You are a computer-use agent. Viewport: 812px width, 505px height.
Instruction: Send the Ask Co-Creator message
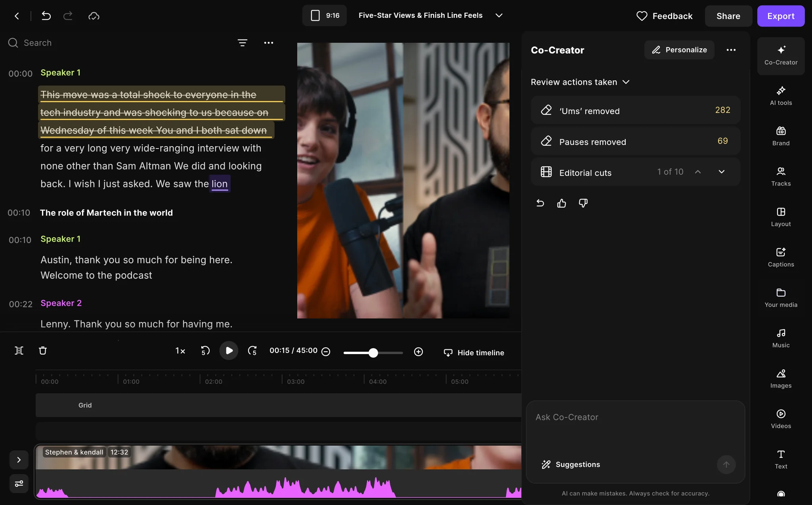(x=726, y=465)
